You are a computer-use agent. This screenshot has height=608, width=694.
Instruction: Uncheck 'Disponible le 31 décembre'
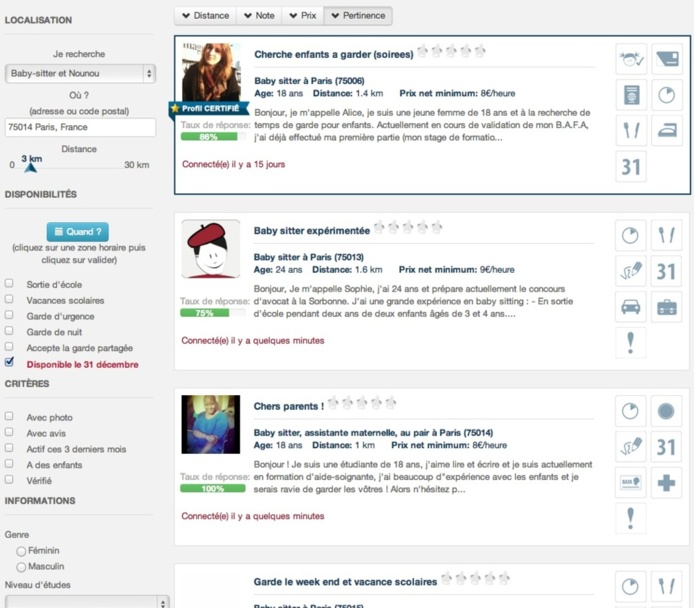[x=10, y=363]
